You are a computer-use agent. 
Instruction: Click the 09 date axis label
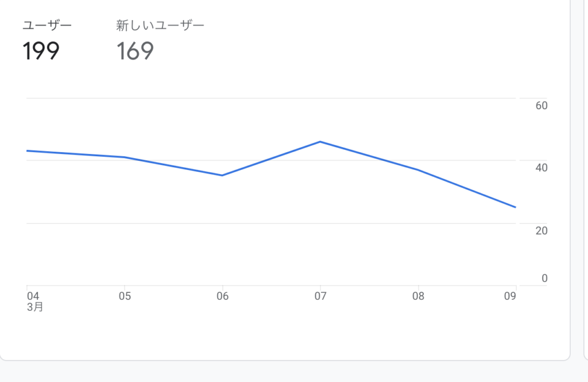pos(510,296)
